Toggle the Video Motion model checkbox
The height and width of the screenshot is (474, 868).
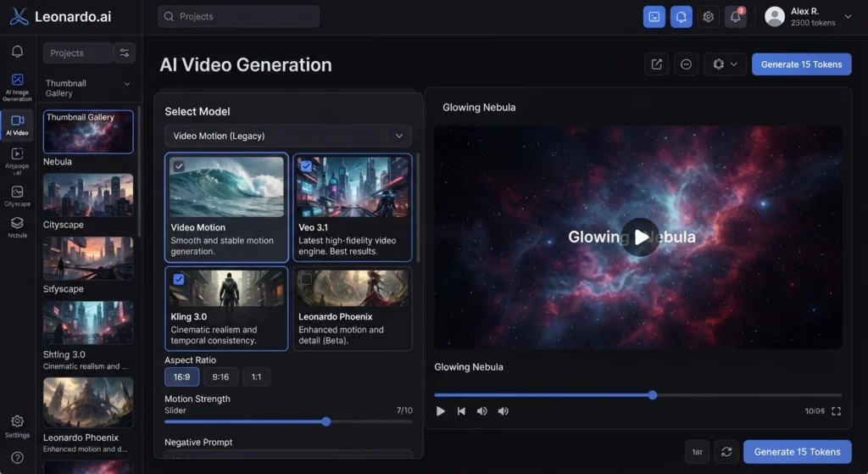[x=179, y=165]
